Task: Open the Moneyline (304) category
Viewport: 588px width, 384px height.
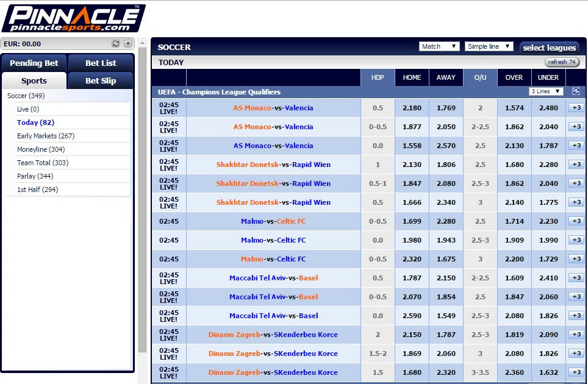Action: pyautogui.click(x=41, y=149)
